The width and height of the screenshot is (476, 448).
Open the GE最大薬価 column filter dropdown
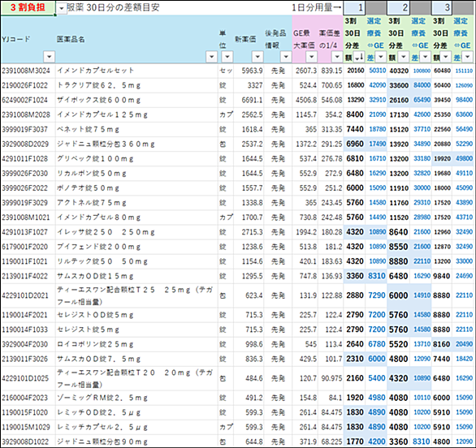click(x=311, y=57)
